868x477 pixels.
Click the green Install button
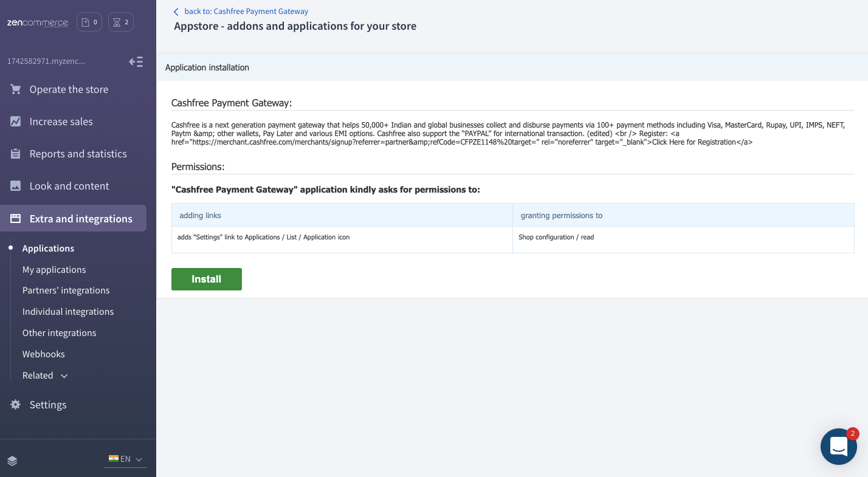(x=207, y=279)
